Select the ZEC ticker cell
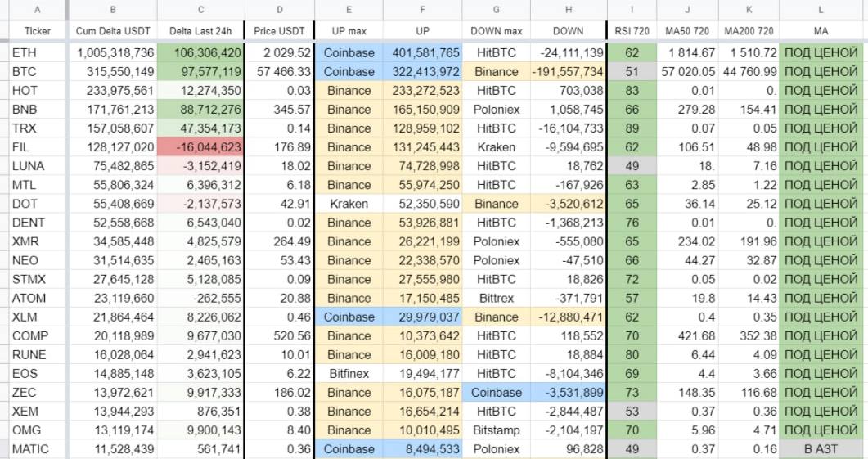 (x=37, y=393)
